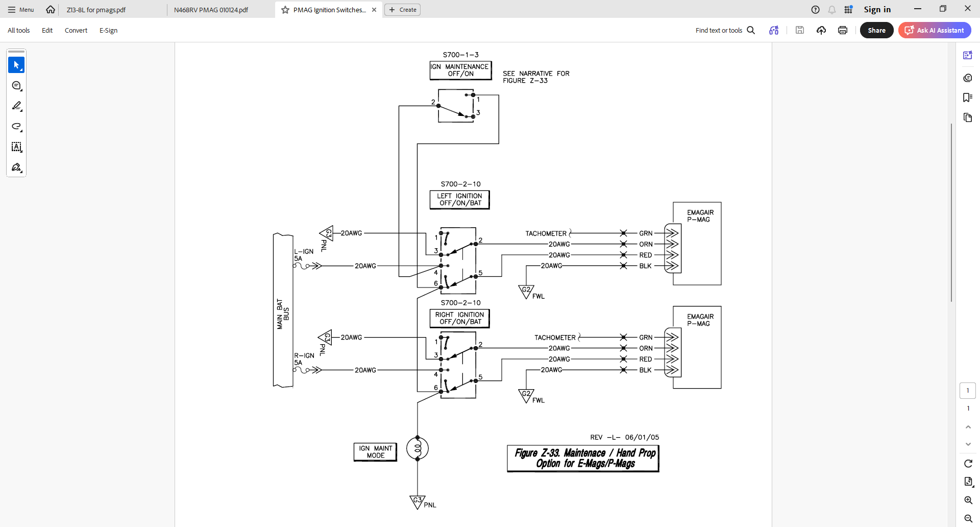The image size is (980, 527).
Task: Go to next page with down chevron
Action: tap(968, 444)
